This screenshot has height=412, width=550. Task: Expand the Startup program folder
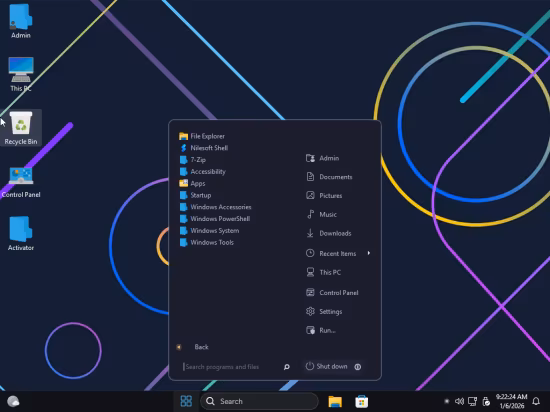click(x=195, y=195)
